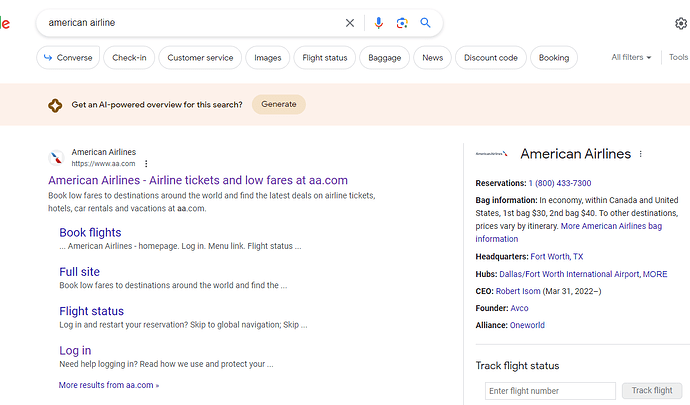Select the Check-in filter chip
This screenshot has height=405, width=690.
click(129, 58)
